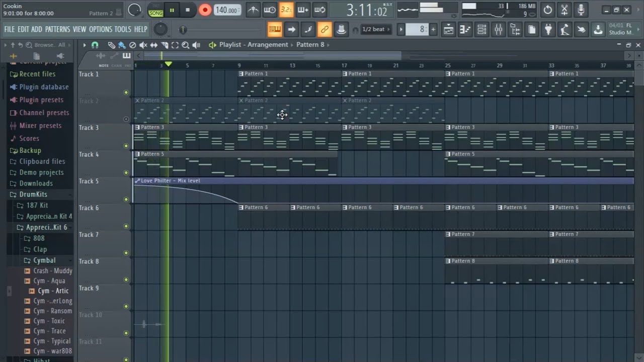This screenshot has width=644, height=362.
Task: Open the Playlist options menu arrow
Action: point(85,45)
